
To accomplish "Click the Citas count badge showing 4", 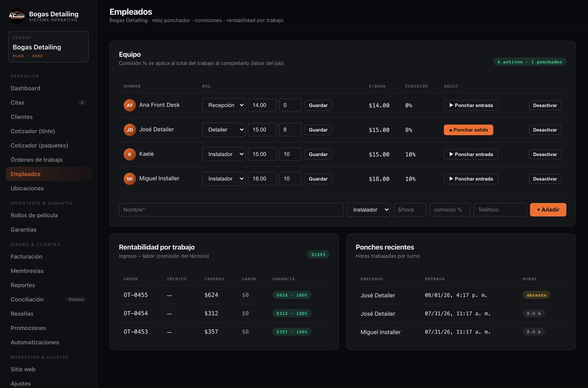I will 82,103.
